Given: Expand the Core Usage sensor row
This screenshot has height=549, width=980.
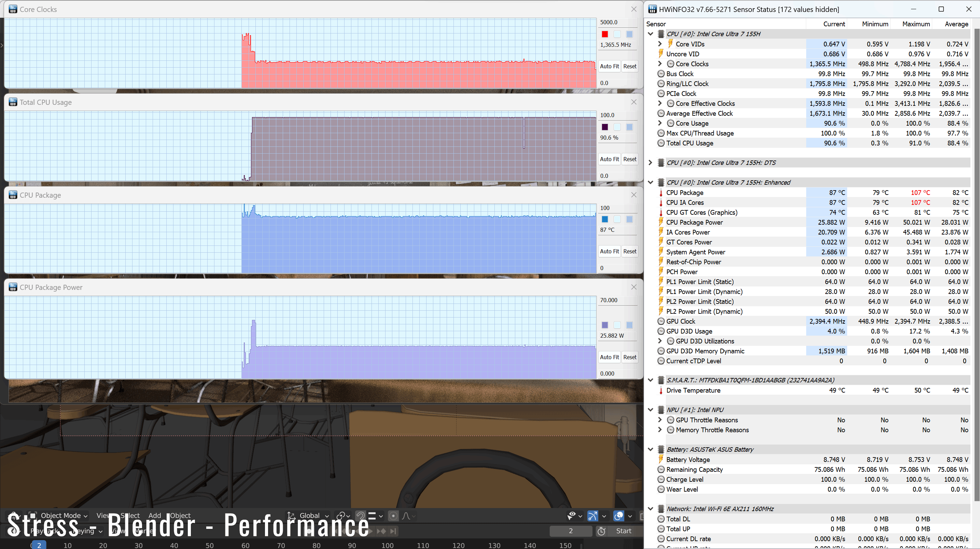Looking at the screenshot, I should pyautogui.click(x=660, y=123).
